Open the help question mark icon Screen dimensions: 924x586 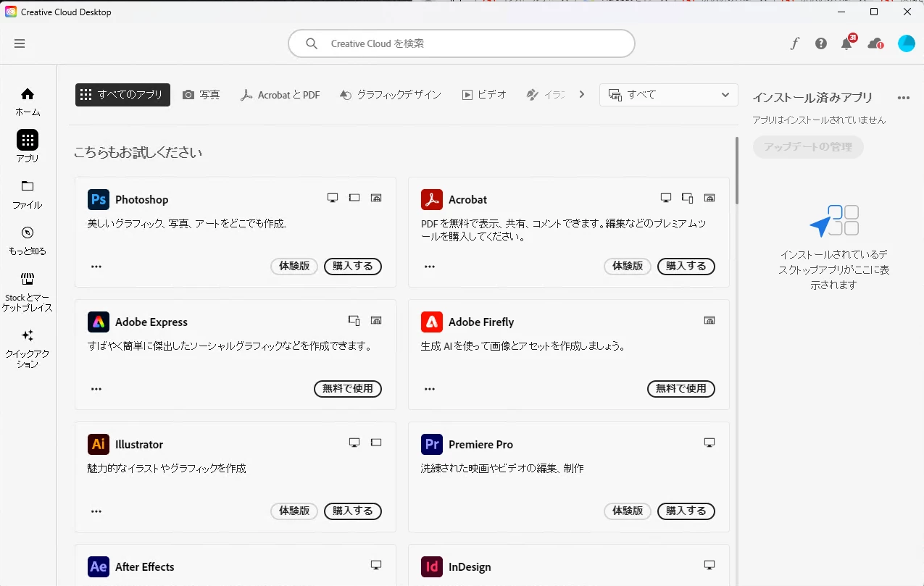click(821, 43)
